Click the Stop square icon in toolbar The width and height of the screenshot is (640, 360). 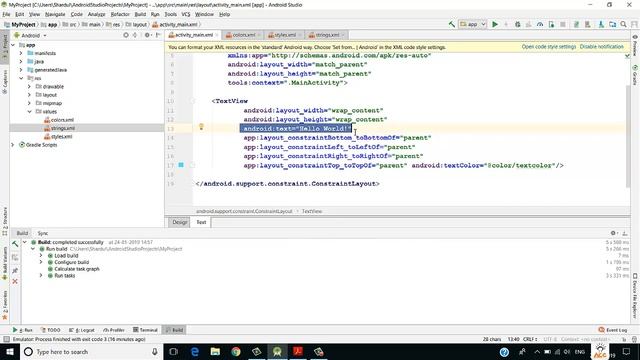click(562, 24)
